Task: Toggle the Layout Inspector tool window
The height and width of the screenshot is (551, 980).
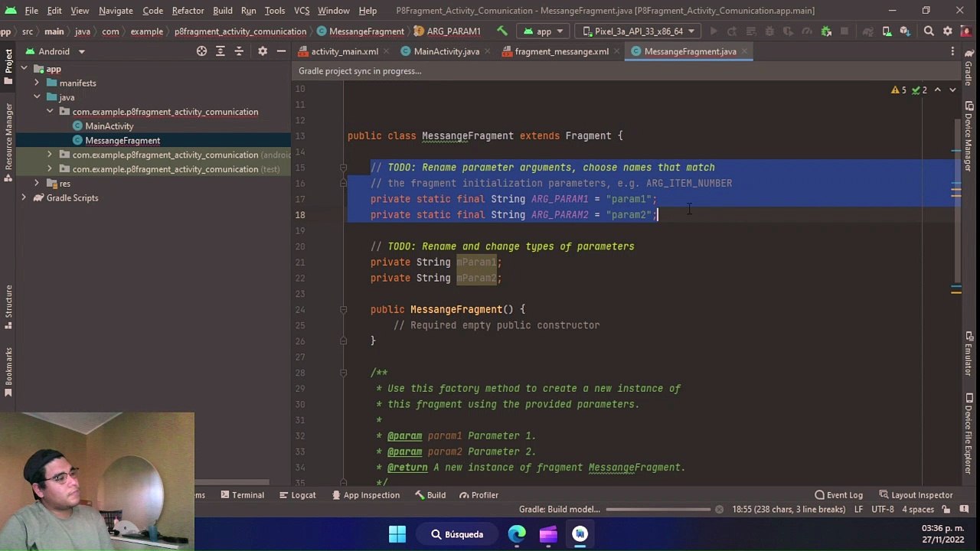Action: coord(916,495)
